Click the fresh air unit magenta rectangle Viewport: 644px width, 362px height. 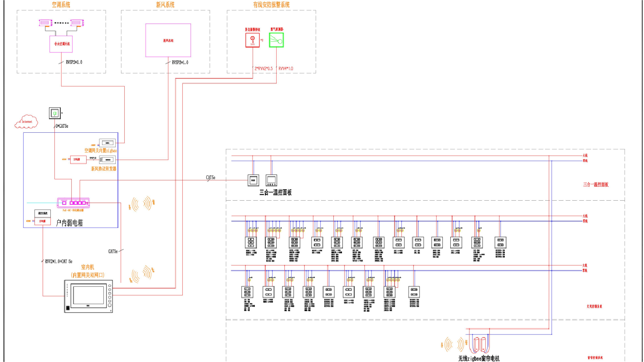tap(168, 40)
